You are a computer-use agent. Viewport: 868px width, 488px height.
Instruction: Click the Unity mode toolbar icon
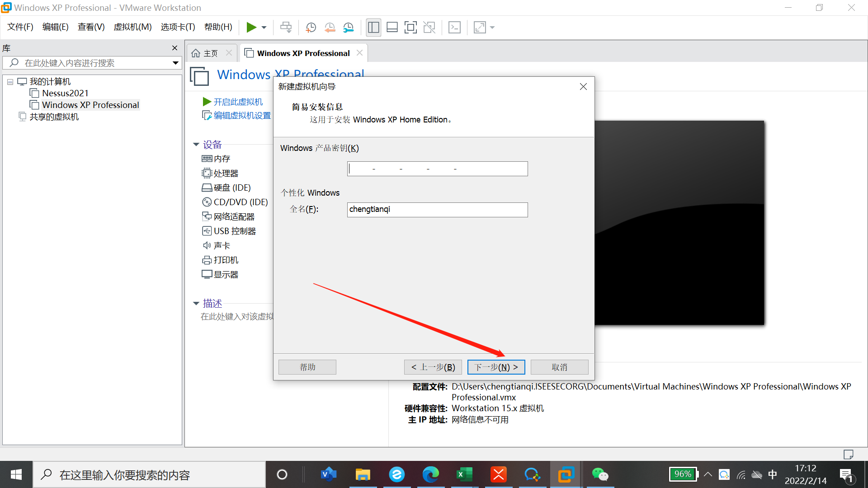pos(429,28)
